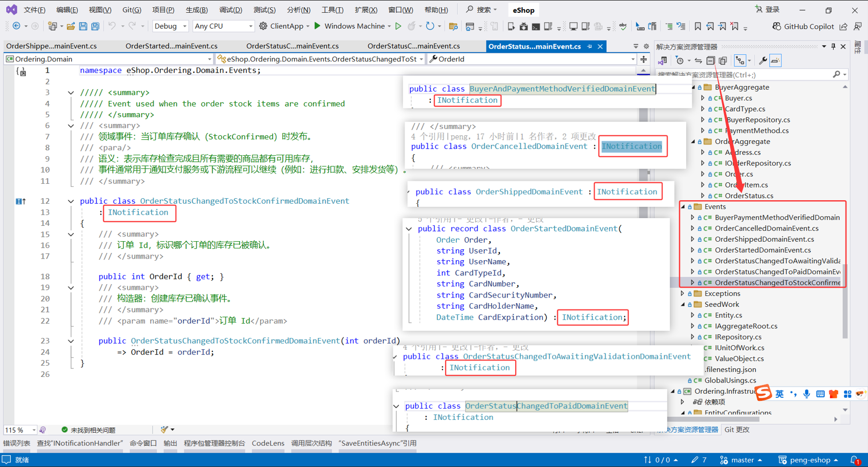Click the comment selected lines icon
The height and width of the screenshot is (467, 868).
669,26
